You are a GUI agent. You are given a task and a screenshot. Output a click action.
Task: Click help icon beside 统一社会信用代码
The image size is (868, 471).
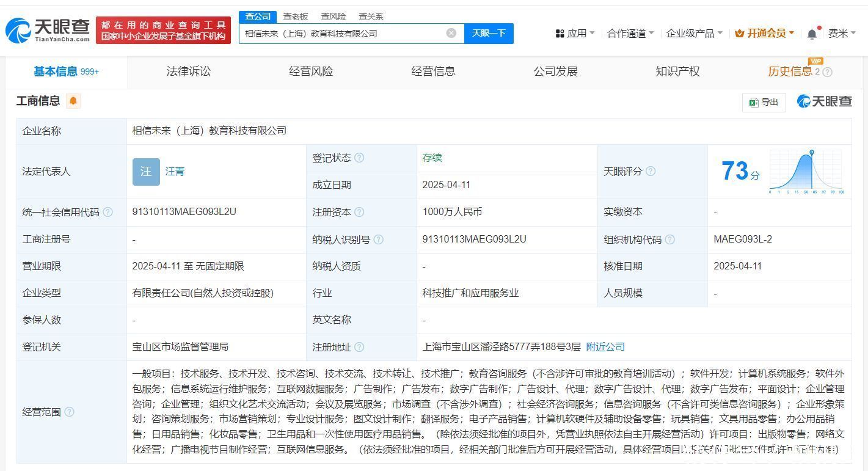click(x=108, y=212)
